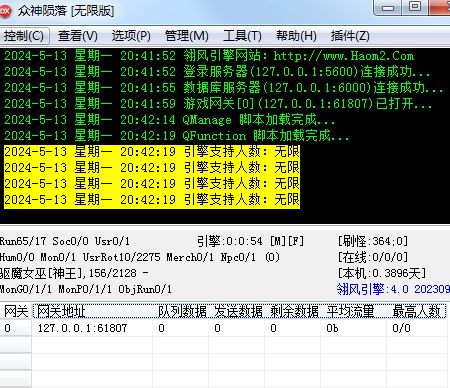Maximize the 众神陨落 window
The width and height of the screenshot is (450, 388).
click(415, 7)
